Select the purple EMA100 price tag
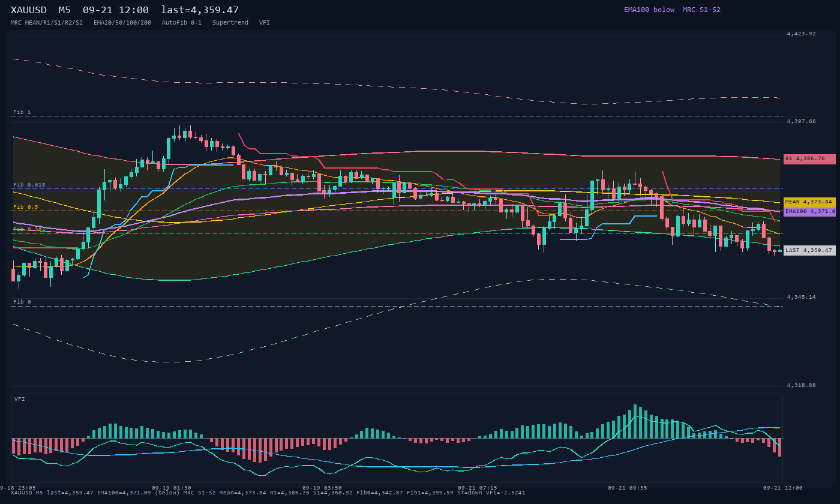 809,211
